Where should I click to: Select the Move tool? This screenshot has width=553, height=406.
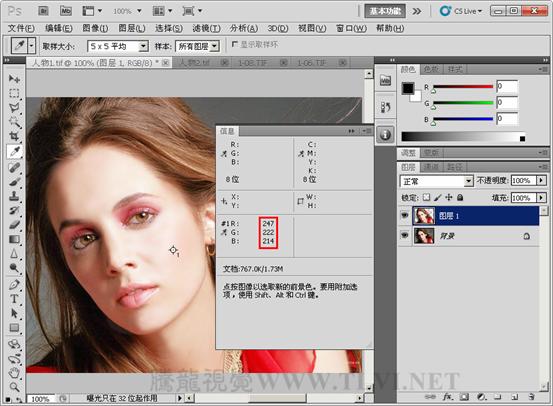coord(14,78)
